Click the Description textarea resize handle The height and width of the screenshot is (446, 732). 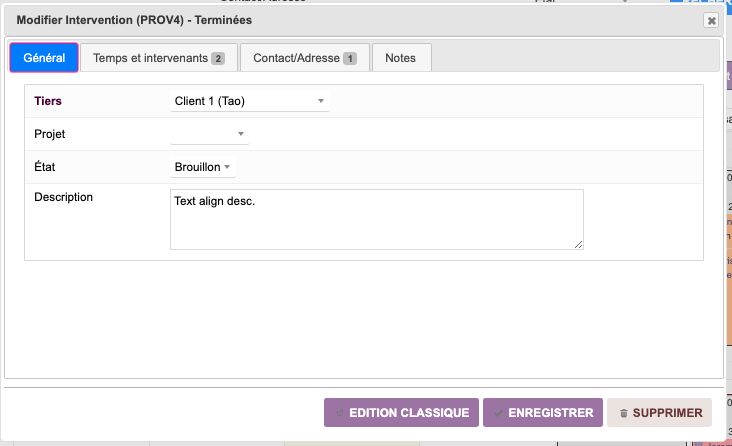coord(578,243)
